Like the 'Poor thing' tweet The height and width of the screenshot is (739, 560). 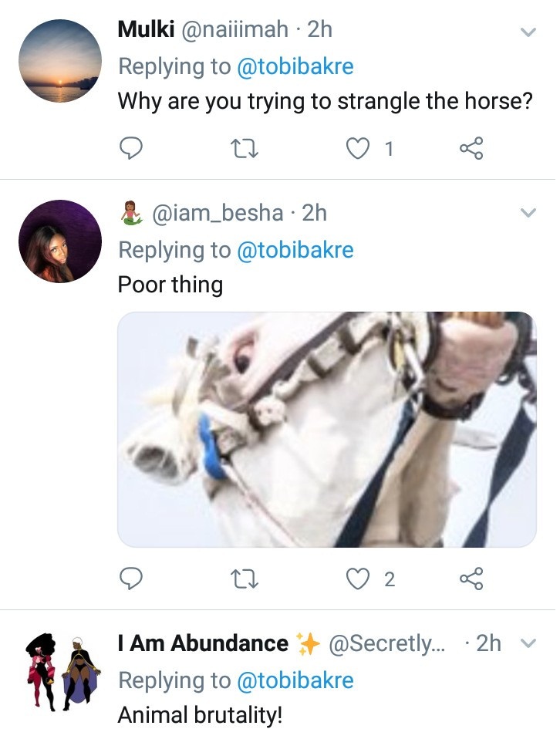358,579
